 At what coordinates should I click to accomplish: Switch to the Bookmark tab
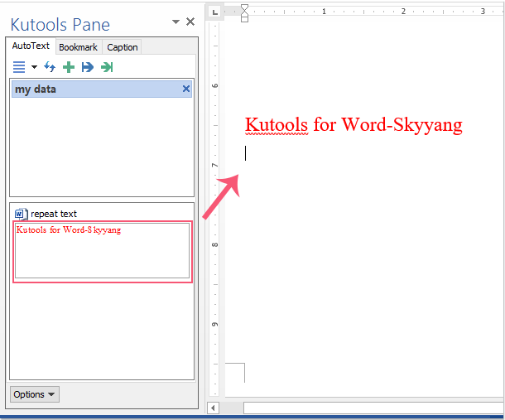point(79,47)
